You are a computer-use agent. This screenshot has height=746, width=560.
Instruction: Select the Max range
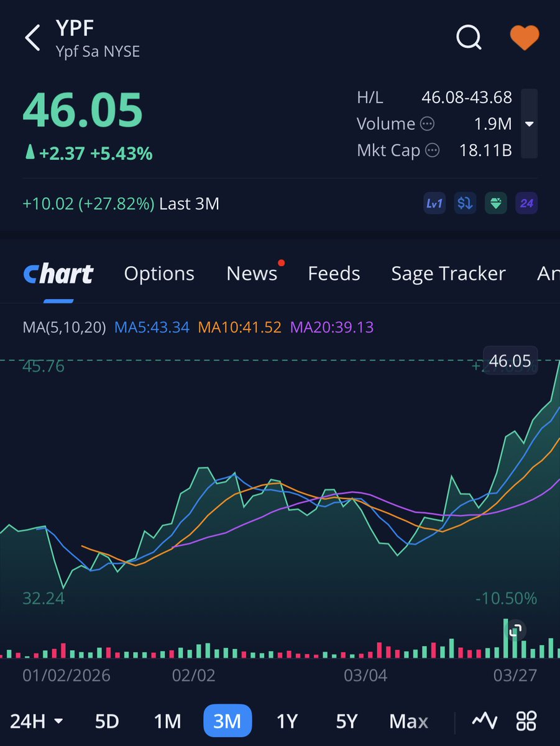click(x=408, y=721)
